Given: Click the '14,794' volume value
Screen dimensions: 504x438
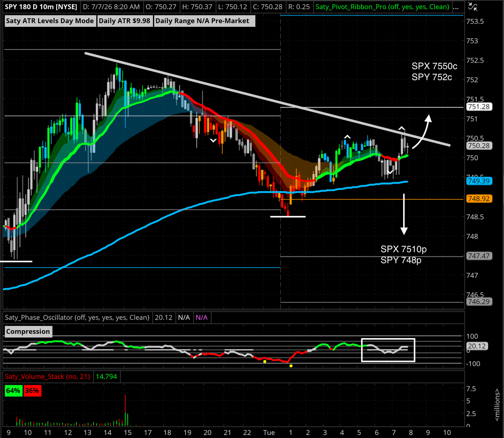Looking at the screenshot, I should pyautogui.click(x=106, y=376).
